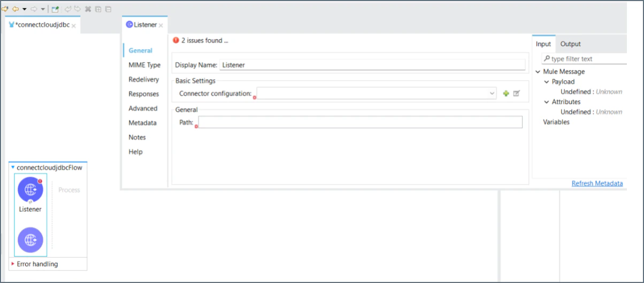
Task: Switch to the Output metadata tab
Action: tap(571, 44)
